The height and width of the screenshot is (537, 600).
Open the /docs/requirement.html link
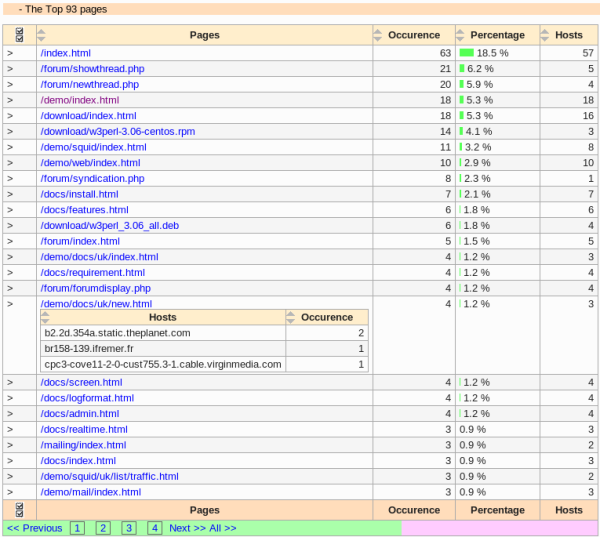pos(93,273)
